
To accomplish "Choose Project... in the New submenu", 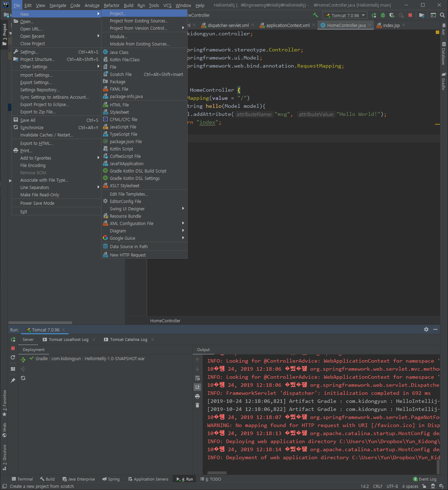I will pyautogui.click(x=144, y=13).
